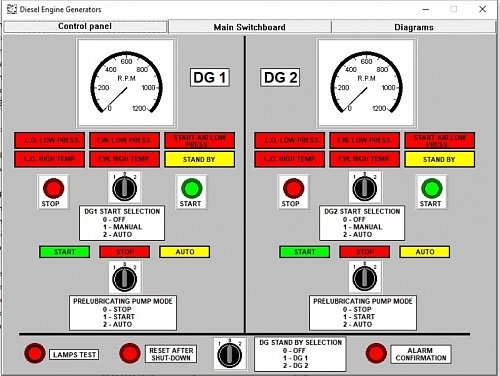Image resolution: width=500 pixels, height=376 pixels.
Task: Click DG 1 yellow STAND BY indicator lamp
Action: [x=199, y=159]
